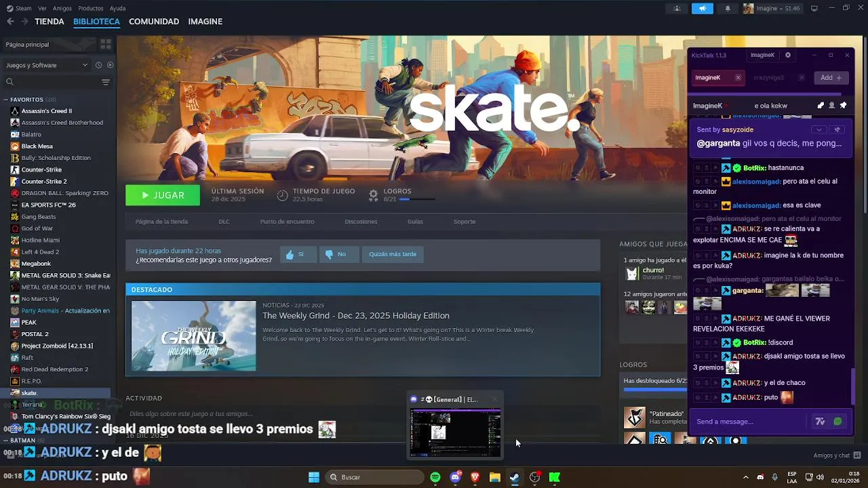Screen dimensions: 868x488
Task: Open the TIENDA tab
Action: pos(50,22)
